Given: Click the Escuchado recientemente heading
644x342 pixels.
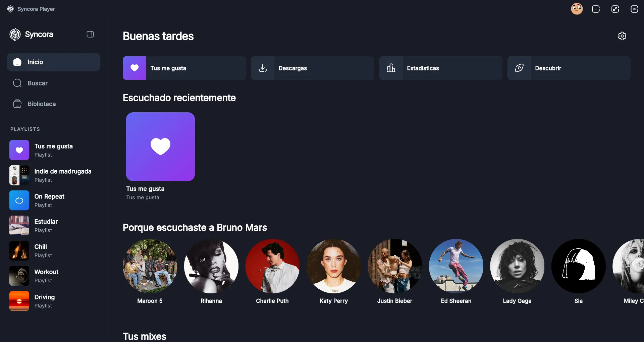Looking at the screenshot, I should 179,98.
